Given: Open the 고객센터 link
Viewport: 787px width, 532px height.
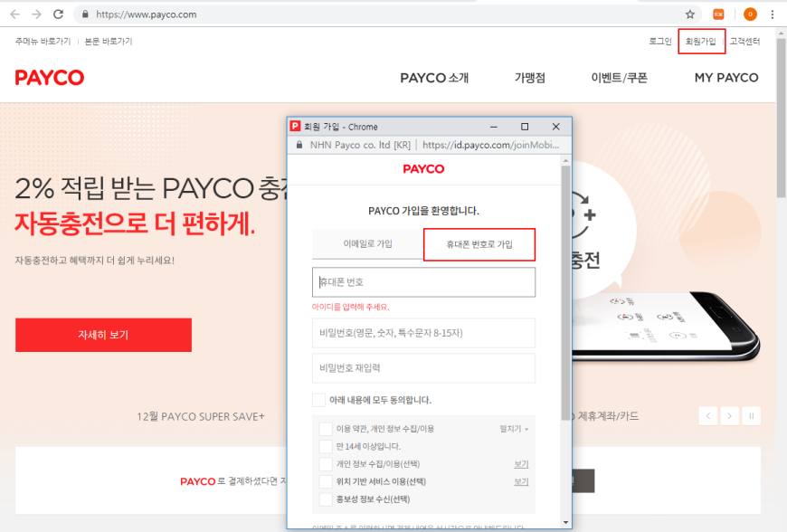Looking at the screenshot, I should pyautogui.click(x=744, y=41).
